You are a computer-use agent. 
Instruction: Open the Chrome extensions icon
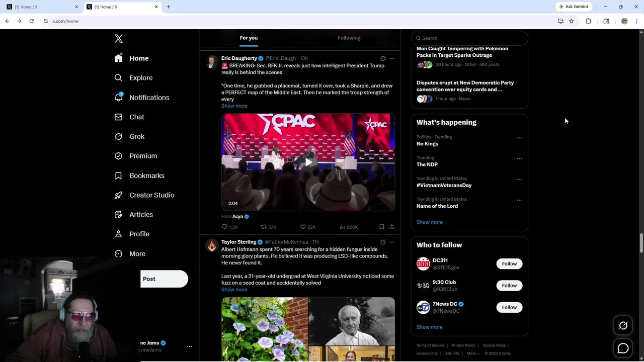pyautogui.click(x=588, y=21)
